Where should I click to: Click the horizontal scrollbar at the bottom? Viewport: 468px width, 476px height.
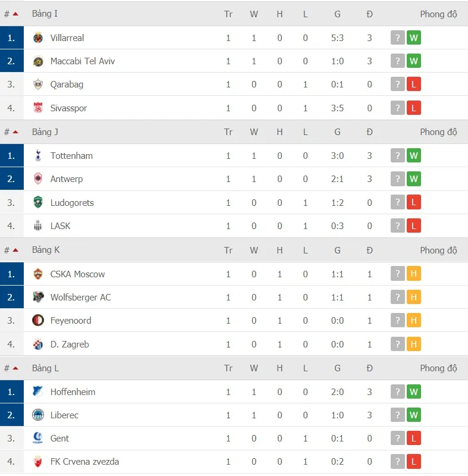(x=234, y=474)
